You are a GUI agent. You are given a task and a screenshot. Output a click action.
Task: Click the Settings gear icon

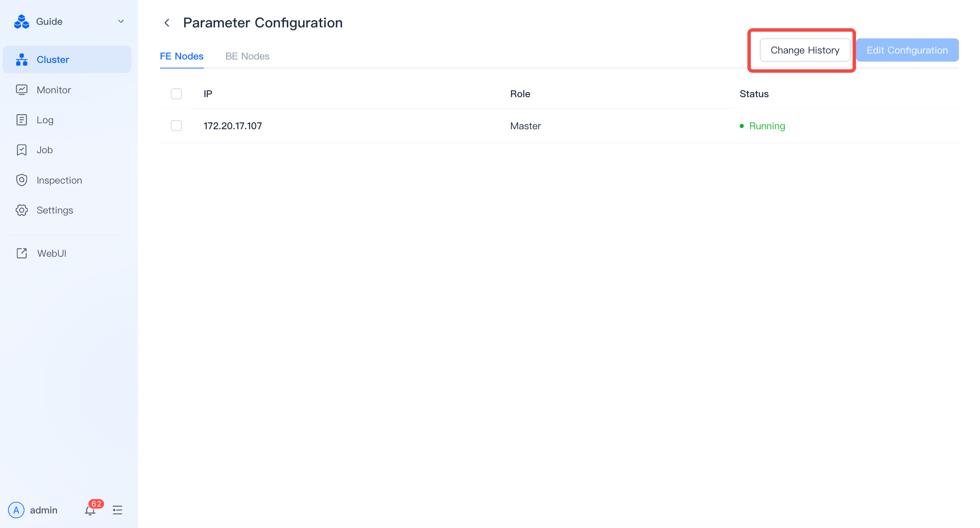[x=22, y=210]
